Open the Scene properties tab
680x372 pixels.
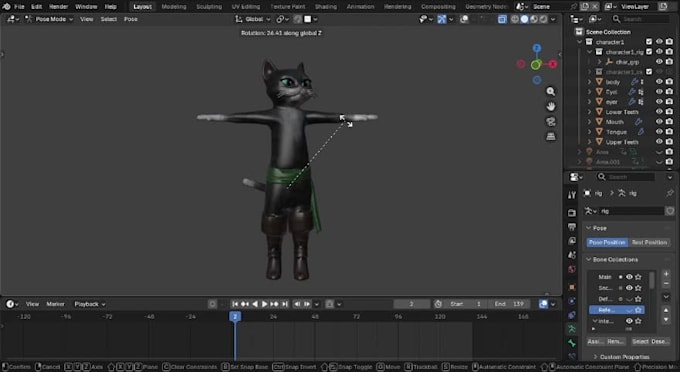[572, 255]
